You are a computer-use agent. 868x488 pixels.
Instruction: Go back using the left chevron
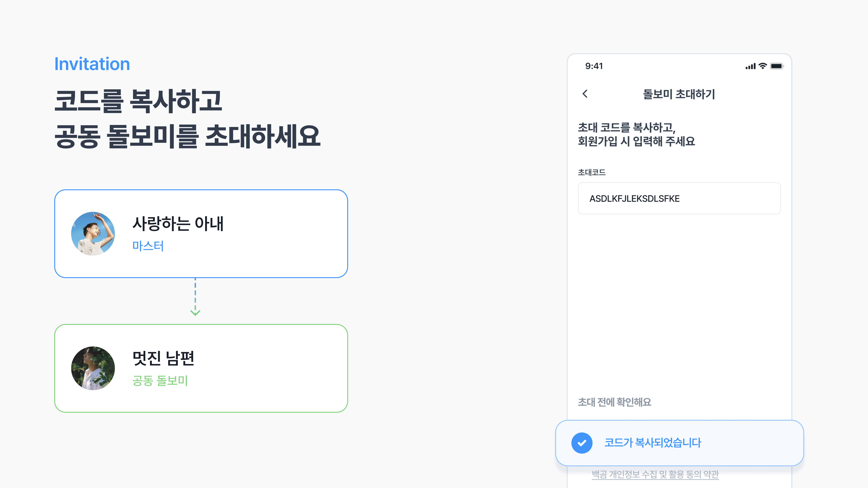click(x=585, y=94)
